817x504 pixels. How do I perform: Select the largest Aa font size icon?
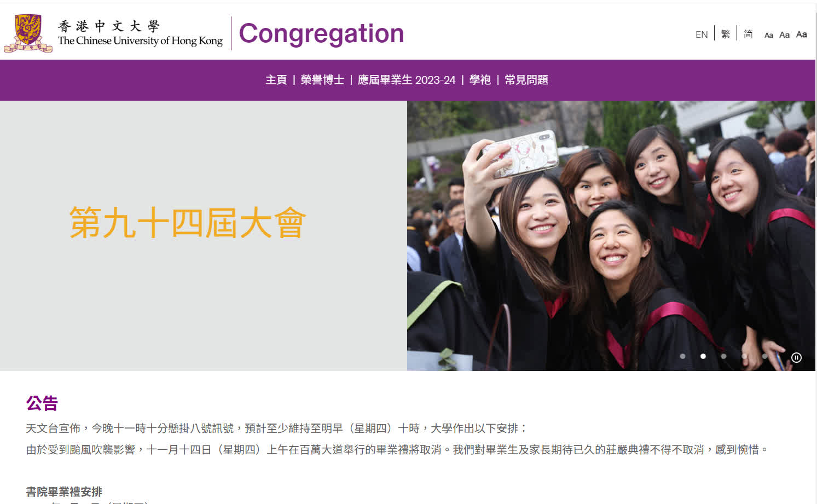pos(801,34)
